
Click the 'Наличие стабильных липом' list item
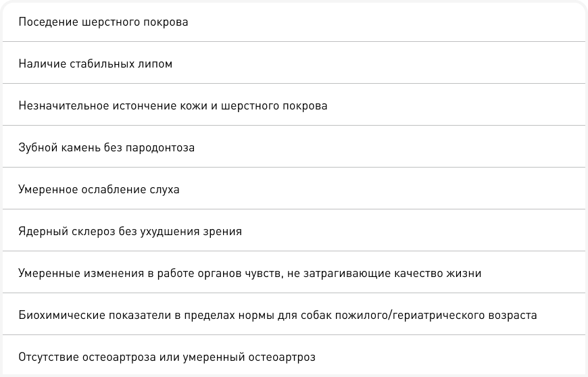click(x=95, y=64)
